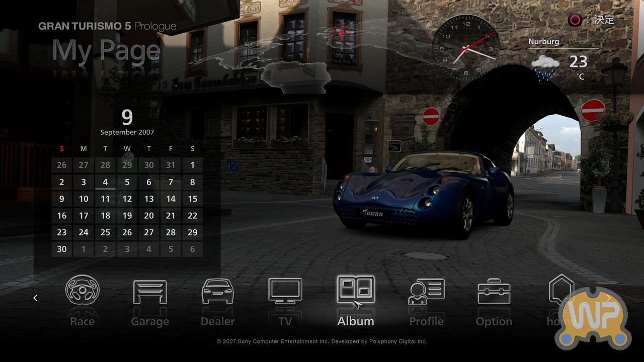Image resolution: width=644 pixels, height=362 pixels.
Task: Select the Profile menu label
Action: point(426,321)
